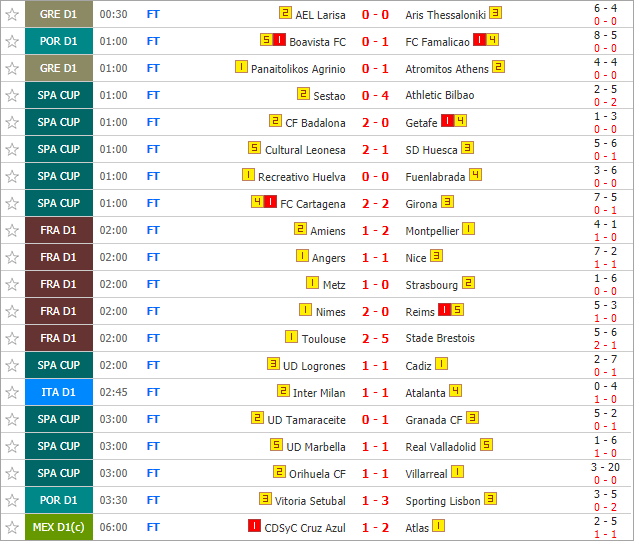Mark Toulouse vs Stade Brestois as favorite

12,338
